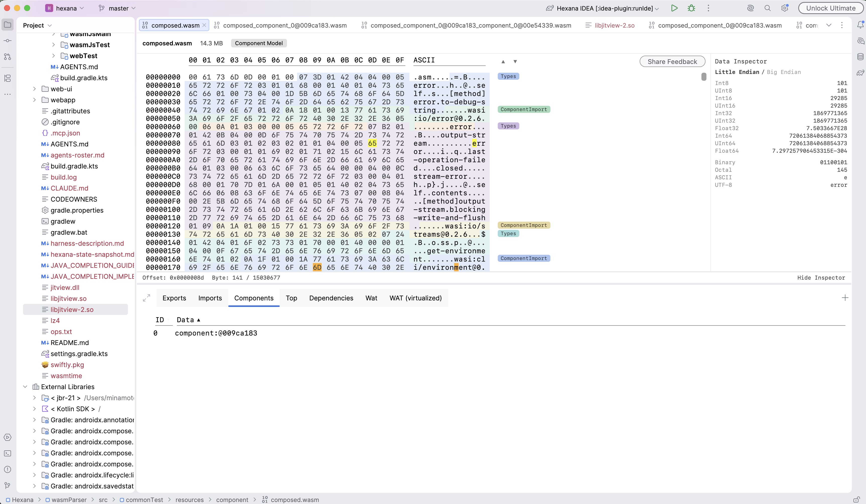Collapse External Libraries node
The image size is (866, 504).
(x=25, y=386)
